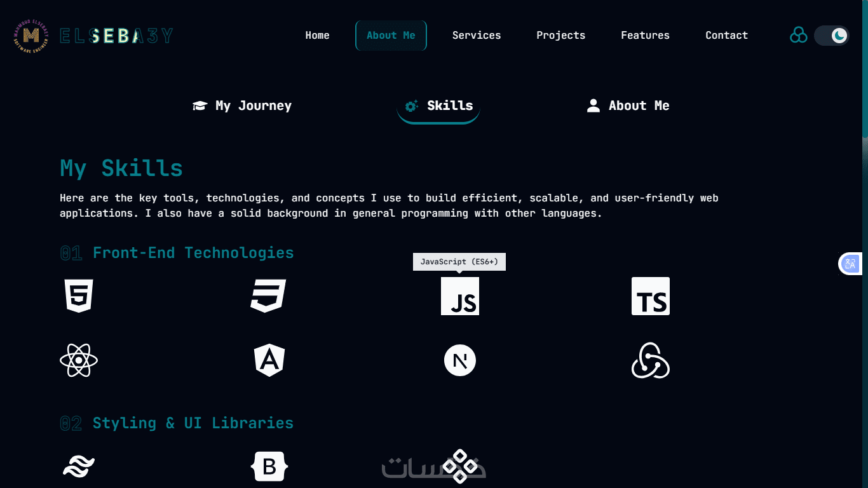
Task: Navigate to the Projects page
Action: (x=560, y=36)
